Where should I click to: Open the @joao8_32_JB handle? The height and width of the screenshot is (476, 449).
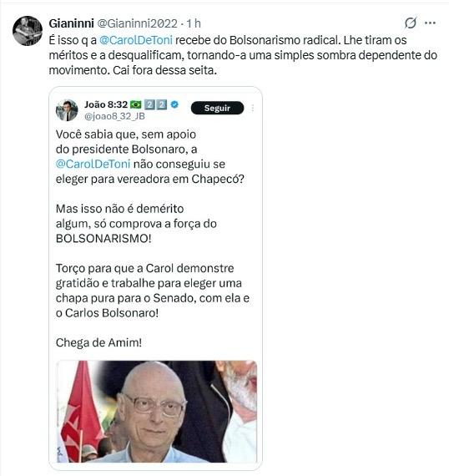coord(114,116)
